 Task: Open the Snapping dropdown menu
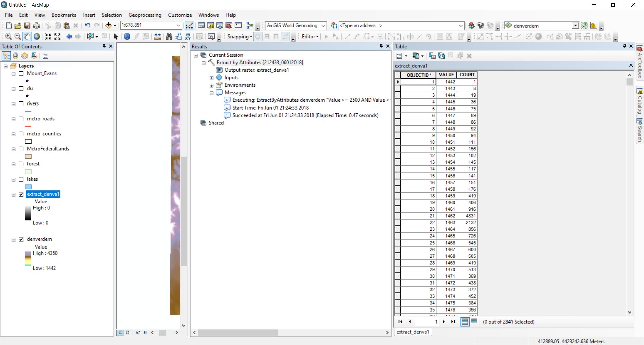[x=239, y=37]
